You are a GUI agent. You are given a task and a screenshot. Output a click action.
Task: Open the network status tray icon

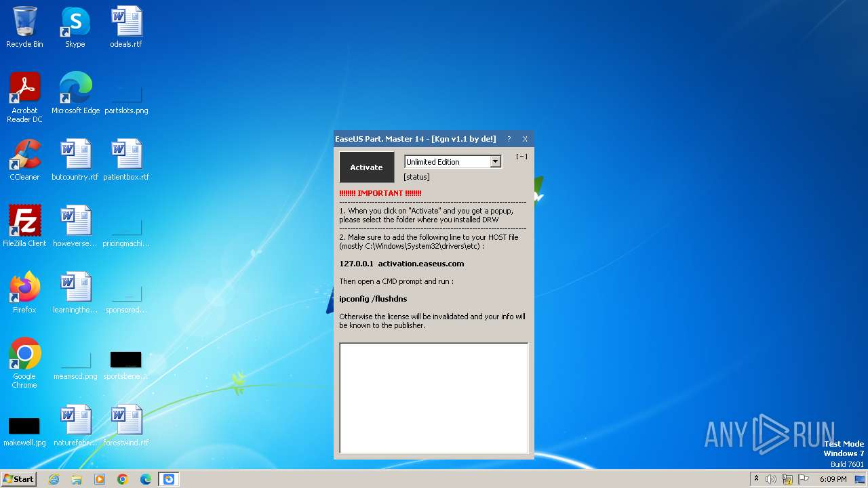[x=787, y=479]
